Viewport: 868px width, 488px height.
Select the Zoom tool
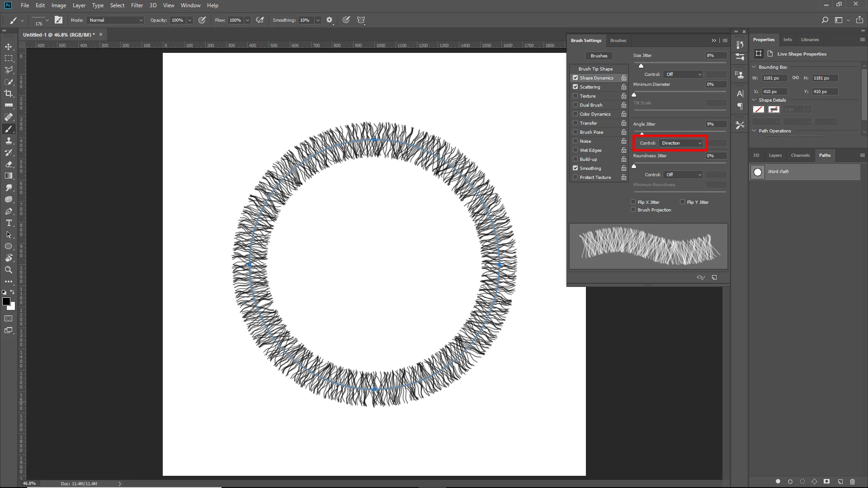(x=9, y=270)
